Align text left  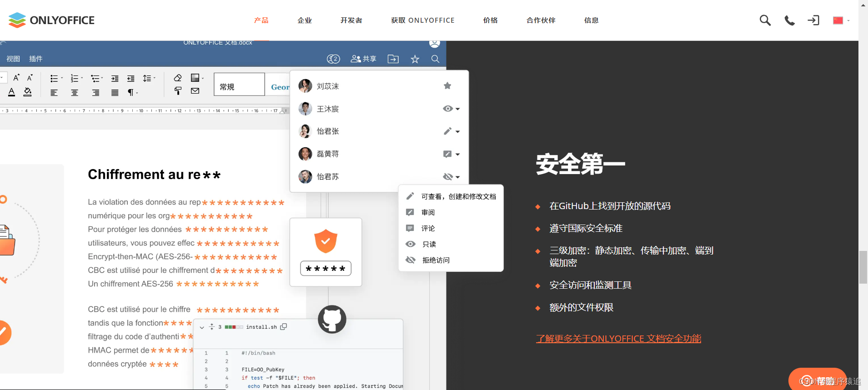click(x=54, y=93)
